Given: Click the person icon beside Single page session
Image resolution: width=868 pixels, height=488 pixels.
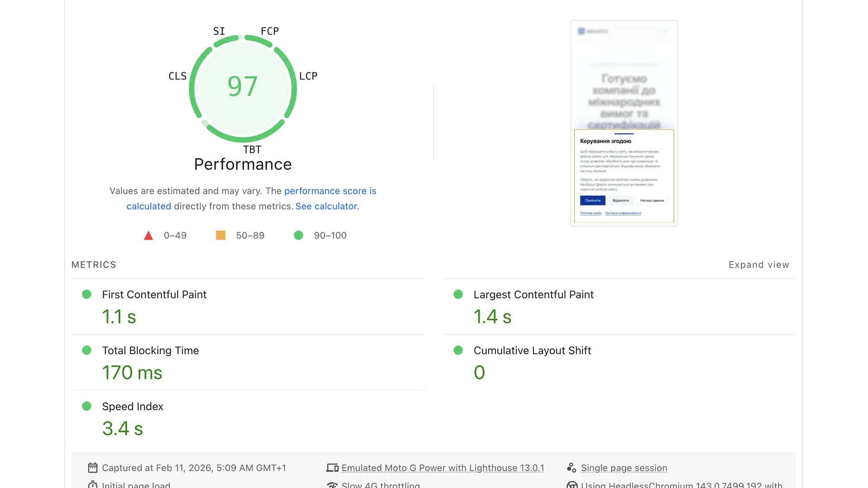Looking at the screenshot, I should (x=571, y=468).
